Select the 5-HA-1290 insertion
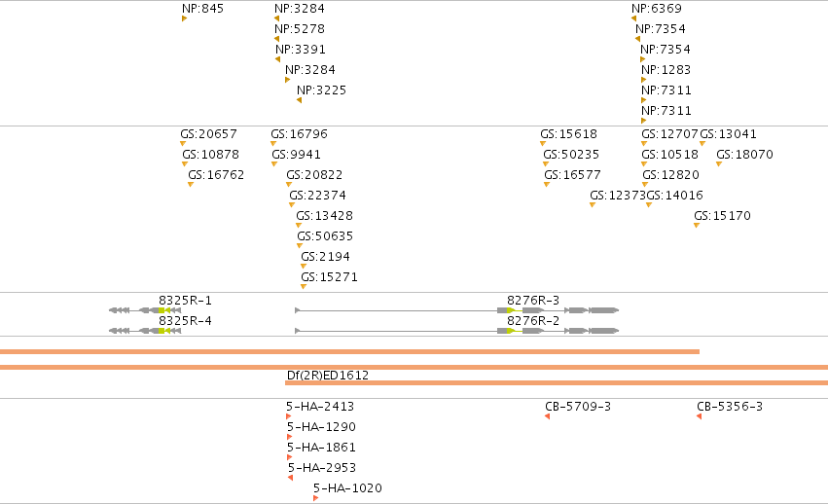Image resolution: width=828 pixels, height=504 pixels. coord(322,427)
